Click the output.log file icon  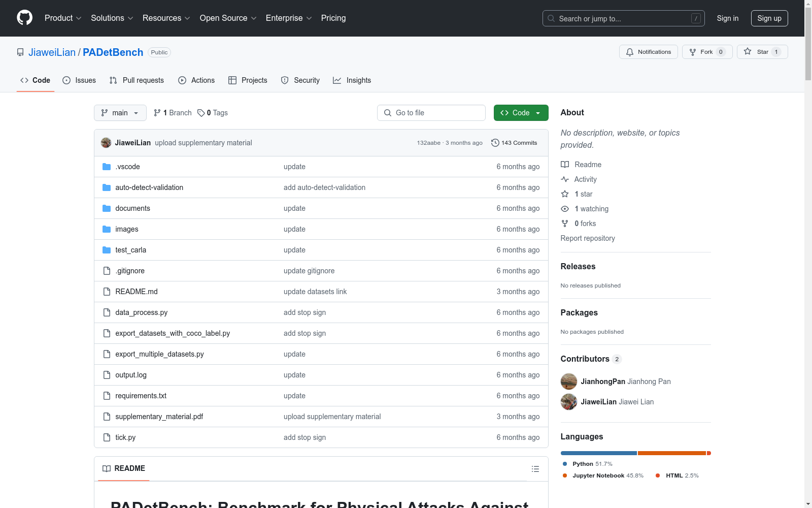coord(107,375)
